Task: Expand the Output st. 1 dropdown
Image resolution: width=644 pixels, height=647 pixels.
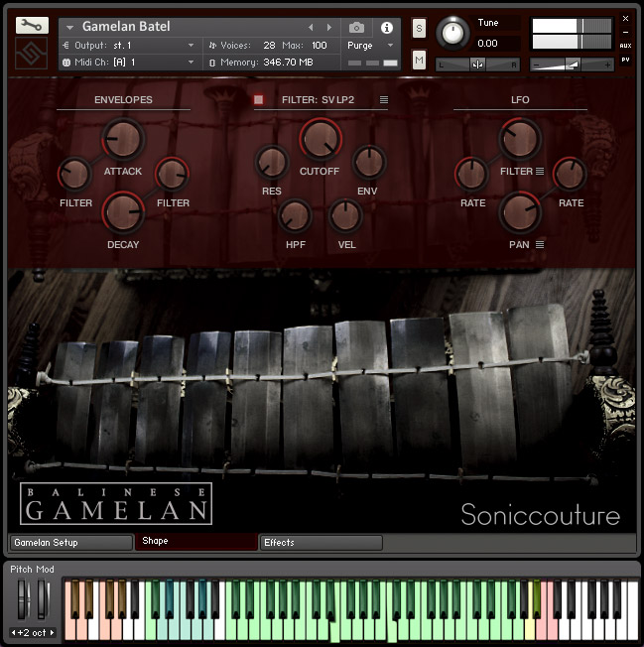Action: (192, 46)
